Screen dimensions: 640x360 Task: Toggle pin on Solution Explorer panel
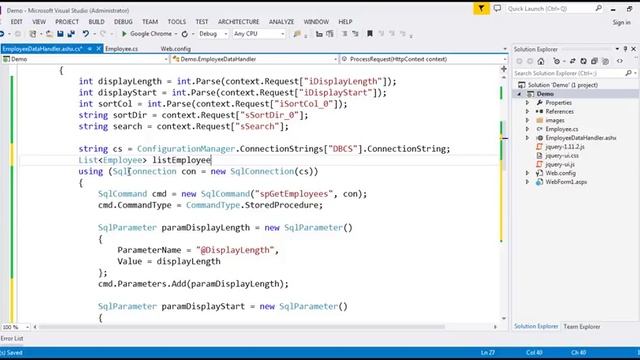click(625, 49)
